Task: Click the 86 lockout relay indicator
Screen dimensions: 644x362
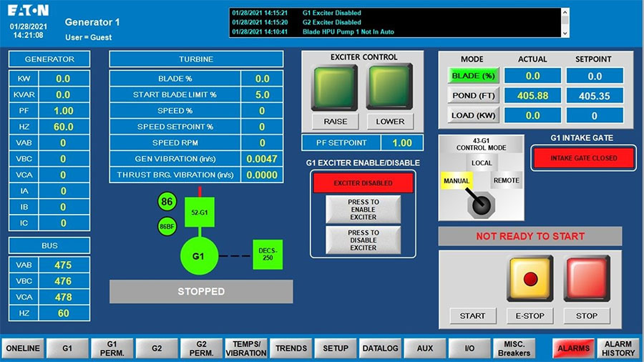Action: pos(167,202)
